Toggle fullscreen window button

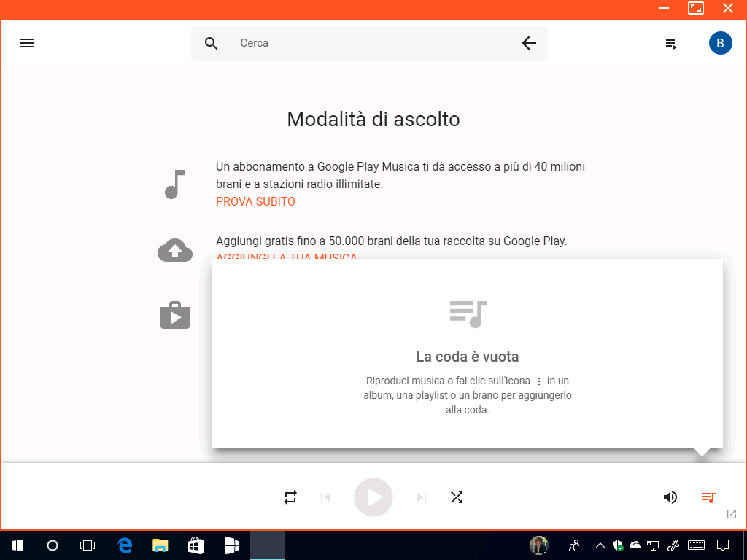click(696, 8)
